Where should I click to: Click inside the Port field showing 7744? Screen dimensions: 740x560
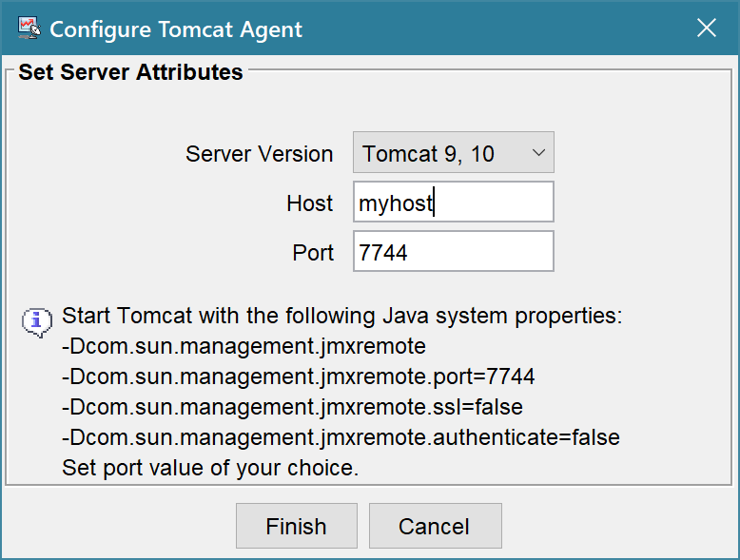[454, 251]
